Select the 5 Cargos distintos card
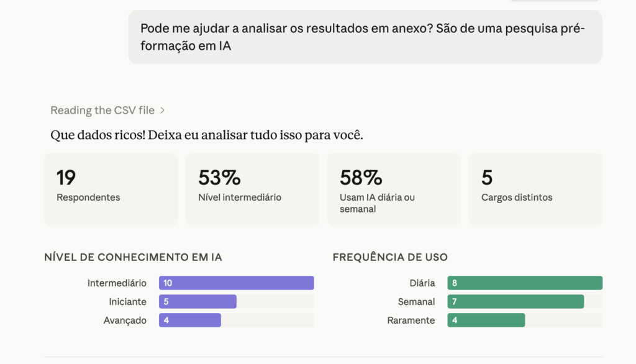This screenshot has width=636, height=364. click(x=535, y=189)
